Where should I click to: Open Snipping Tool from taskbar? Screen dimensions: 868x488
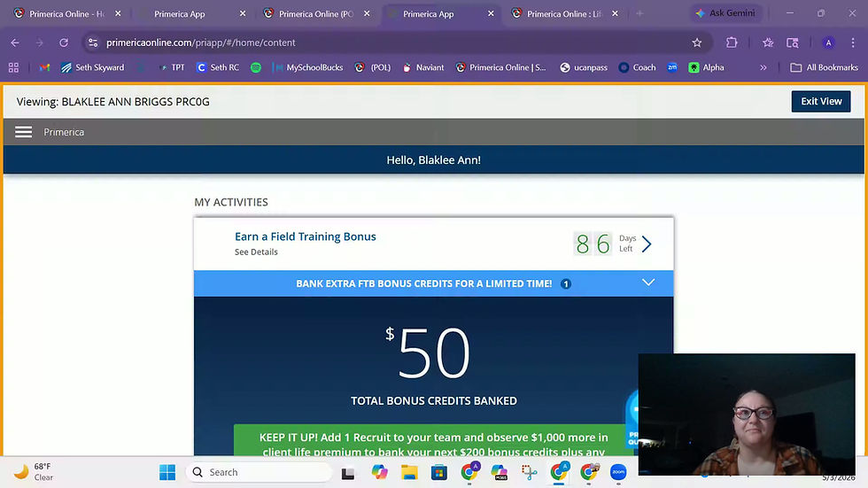coord(530,472)
